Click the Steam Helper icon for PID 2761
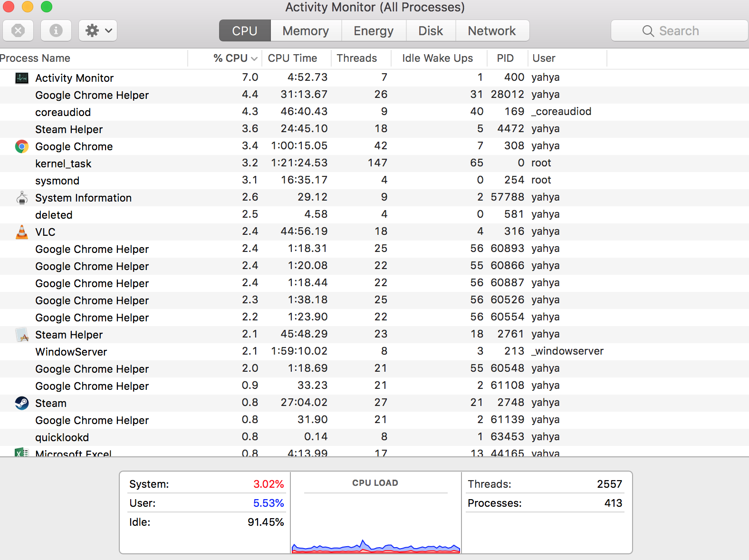 22,335
